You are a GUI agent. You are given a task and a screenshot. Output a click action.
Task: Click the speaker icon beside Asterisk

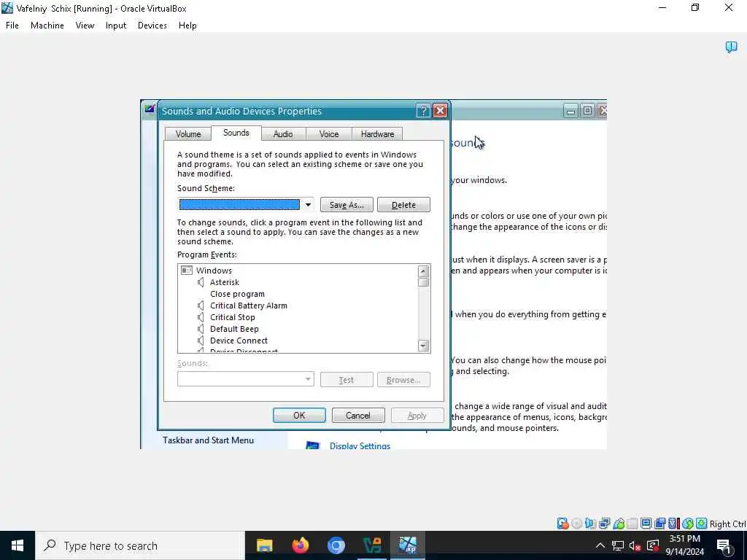pyautogui.click(x=201, y=282)
